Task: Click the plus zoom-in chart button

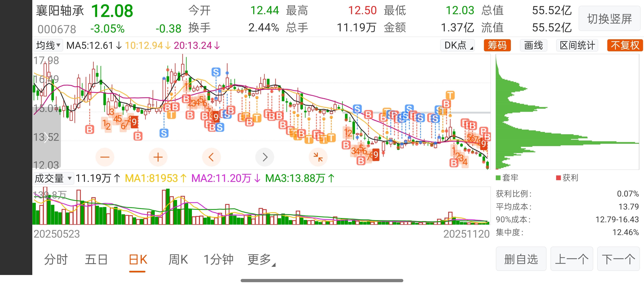Action: point(158,157)
